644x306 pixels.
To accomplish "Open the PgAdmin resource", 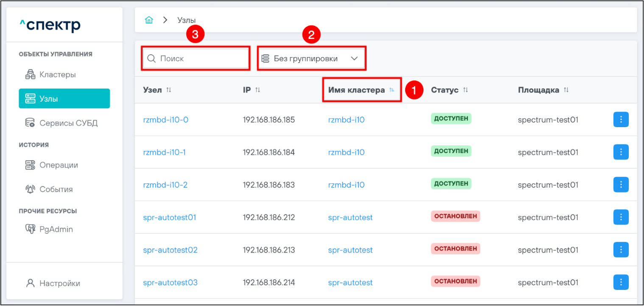I will [56, 229].
